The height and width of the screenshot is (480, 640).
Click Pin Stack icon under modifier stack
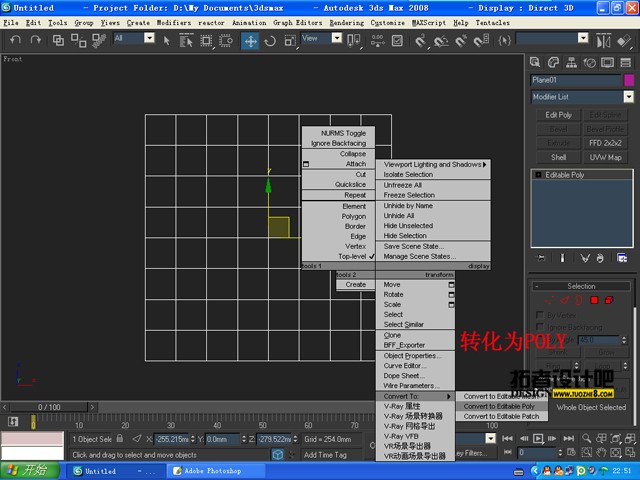(541, 258)
